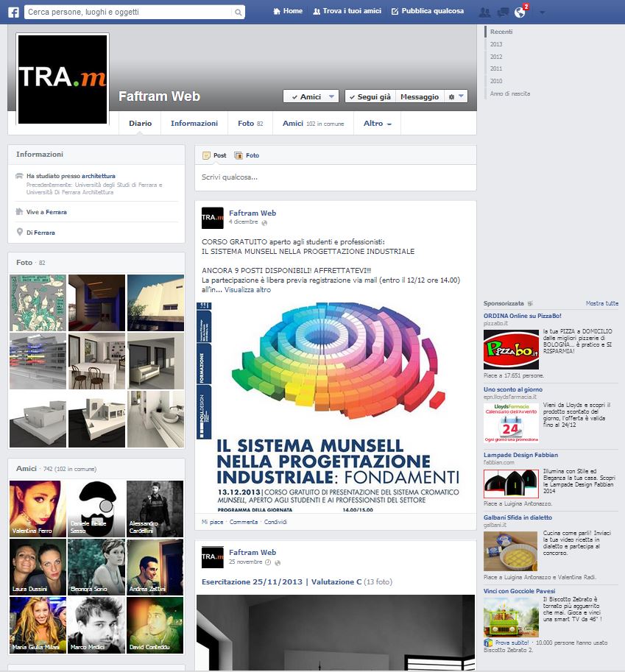Click Mi piace under the Munsell post

(x=212, y=522)
